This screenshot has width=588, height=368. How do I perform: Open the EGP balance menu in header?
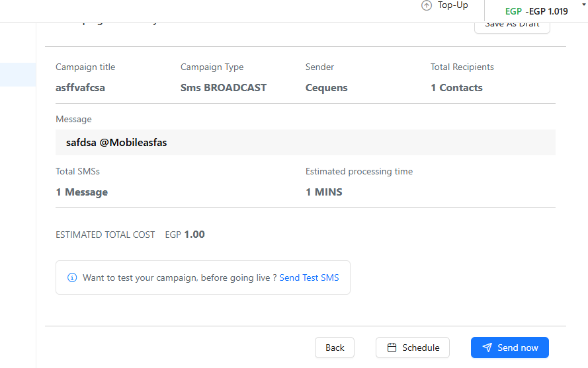[536, 11]
